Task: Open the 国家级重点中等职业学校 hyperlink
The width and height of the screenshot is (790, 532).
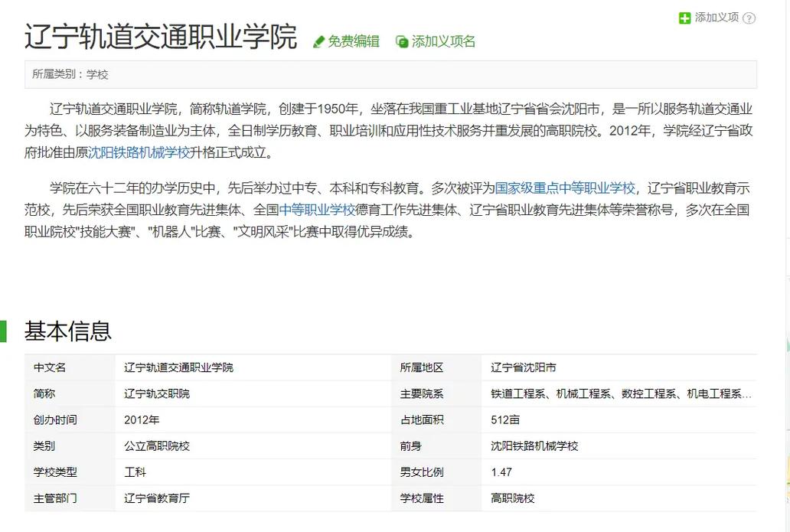Action: click(565, 188)
